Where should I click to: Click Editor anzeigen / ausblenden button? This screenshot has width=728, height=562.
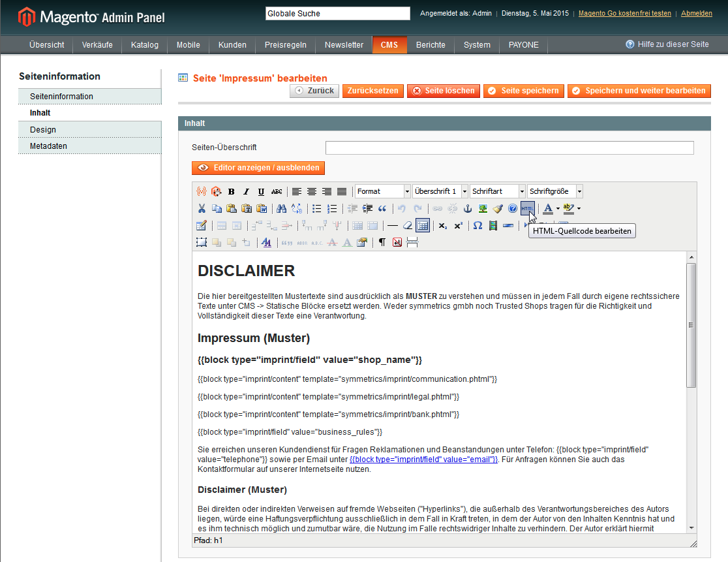click(x=258, y=168)
